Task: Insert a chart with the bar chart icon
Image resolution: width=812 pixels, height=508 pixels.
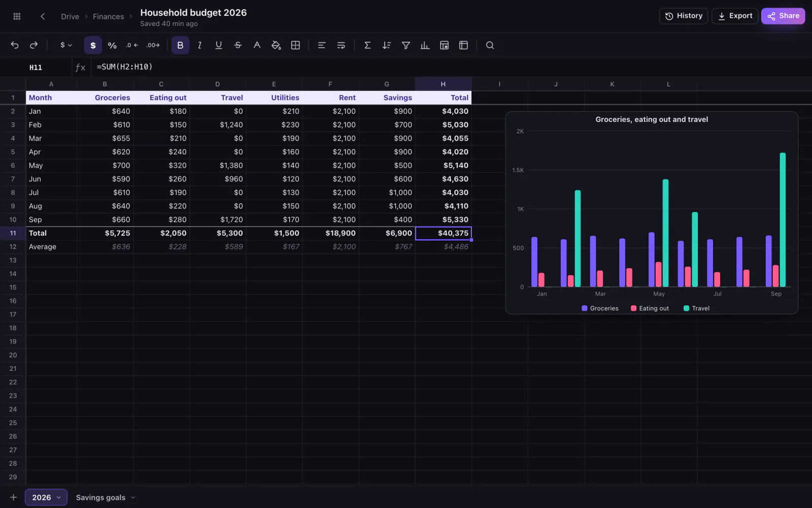Action: 425,45
